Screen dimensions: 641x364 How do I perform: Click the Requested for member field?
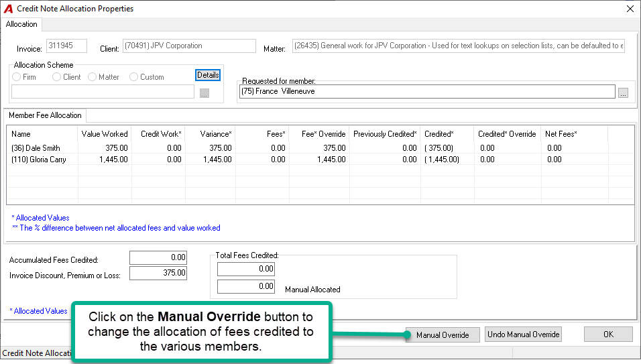coord(427,92)
